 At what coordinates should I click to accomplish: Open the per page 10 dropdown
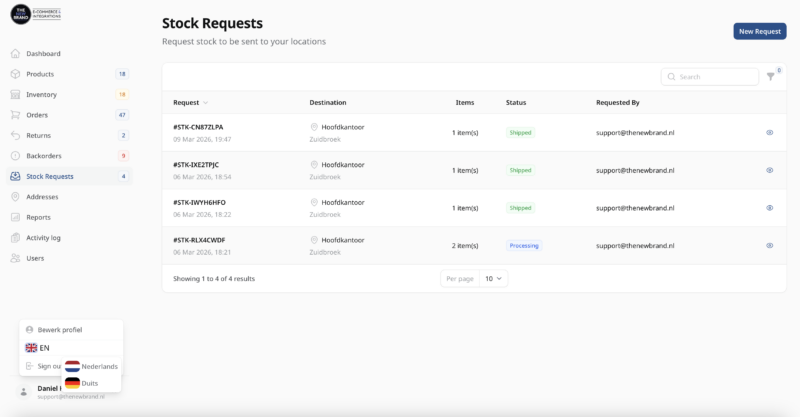493,279
